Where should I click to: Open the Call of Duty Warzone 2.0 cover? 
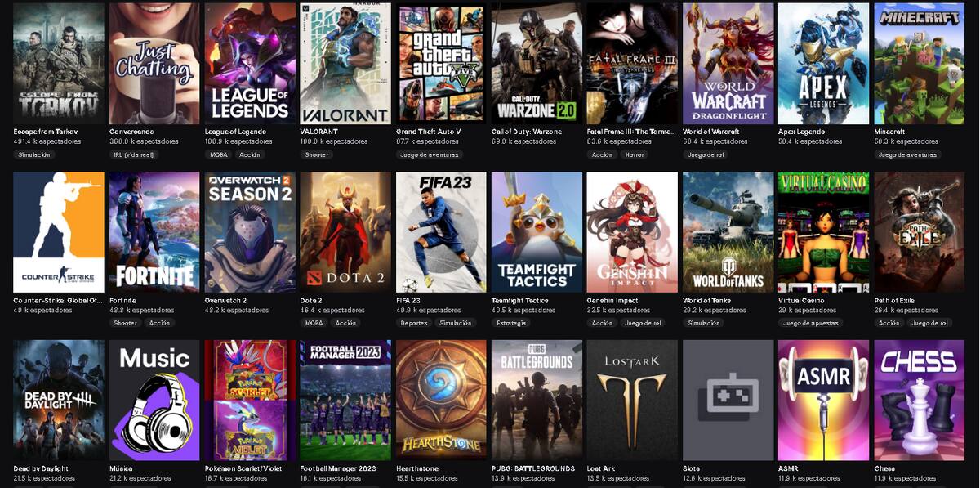pos(537,63)
